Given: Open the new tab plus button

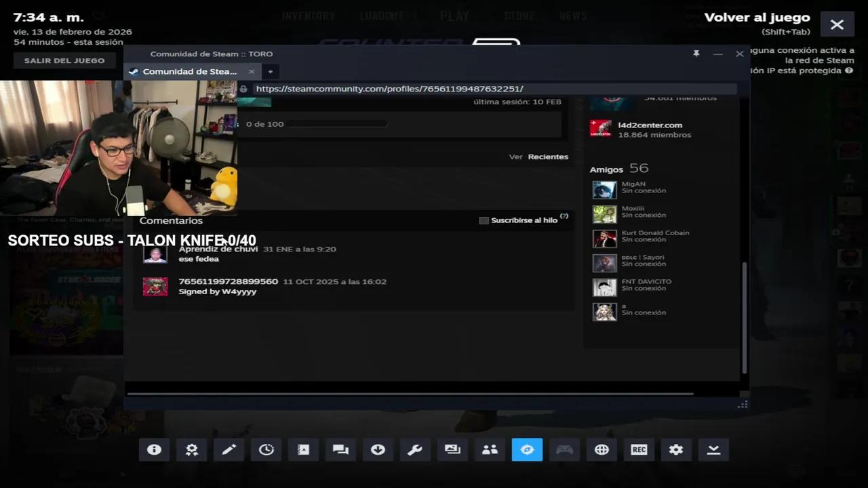Looking at the screenshot, I should (x=270, y=71).
